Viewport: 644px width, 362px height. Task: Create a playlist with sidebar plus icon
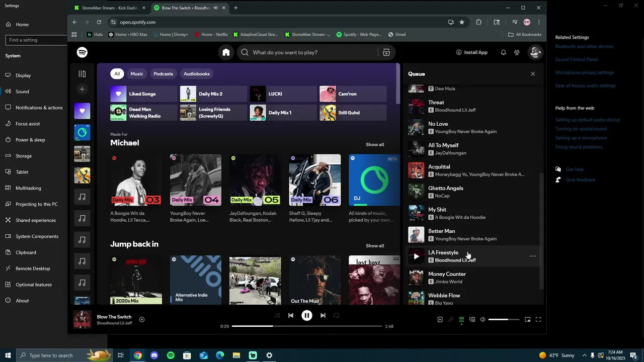82,89
